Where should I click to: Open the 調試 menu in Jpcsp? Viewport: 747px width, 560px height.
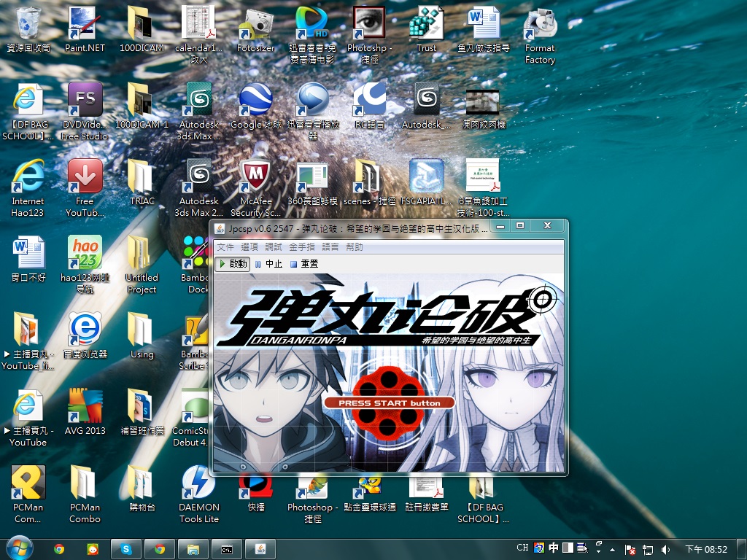[x=274, y=246]
